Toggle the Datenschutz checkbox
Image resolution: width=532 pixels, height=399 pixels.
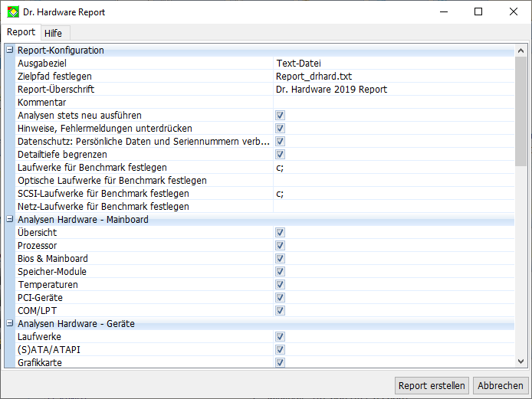pos(281,142)
